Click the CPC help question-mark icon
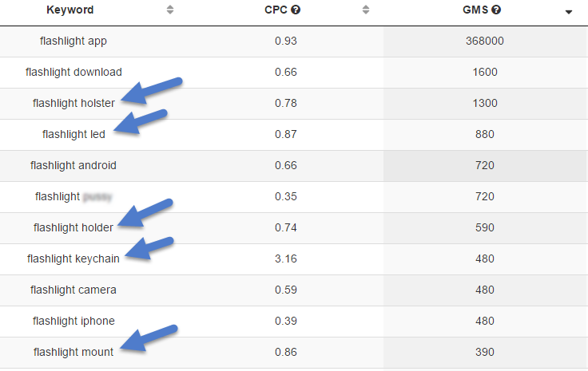Screen dimensions: 588x371 click(x=296, y=10)
